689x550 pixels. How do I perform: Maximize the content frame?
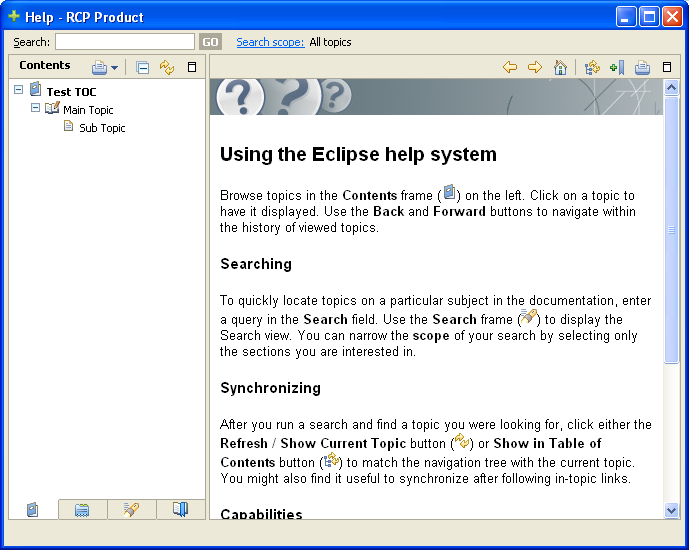[667, 67]
